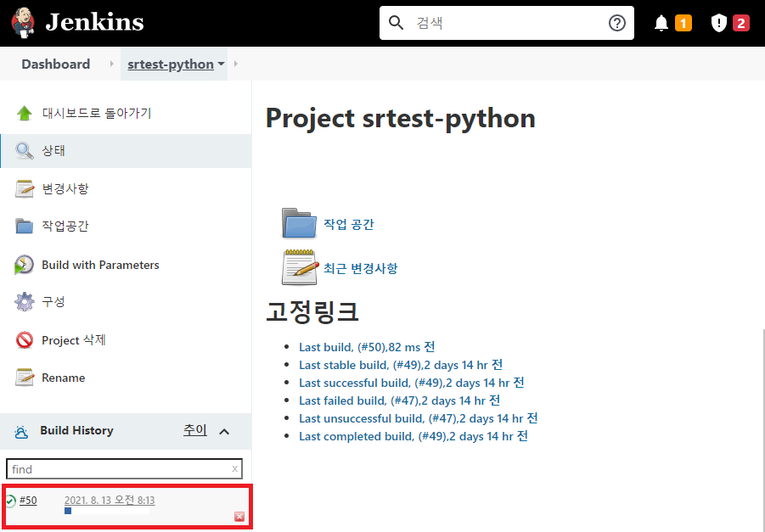Click the red prohibition Project 삭제 icon

(x=25, y=340)
